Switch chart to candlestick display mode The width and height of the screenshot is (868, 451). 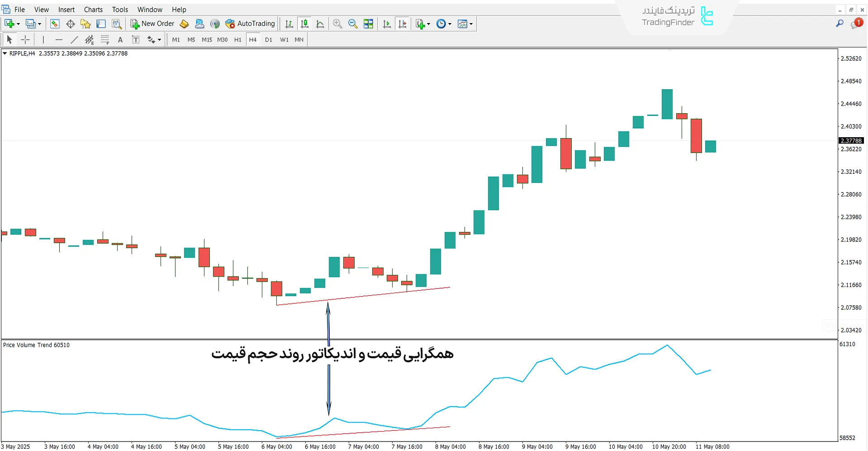(x=304, y=24)
